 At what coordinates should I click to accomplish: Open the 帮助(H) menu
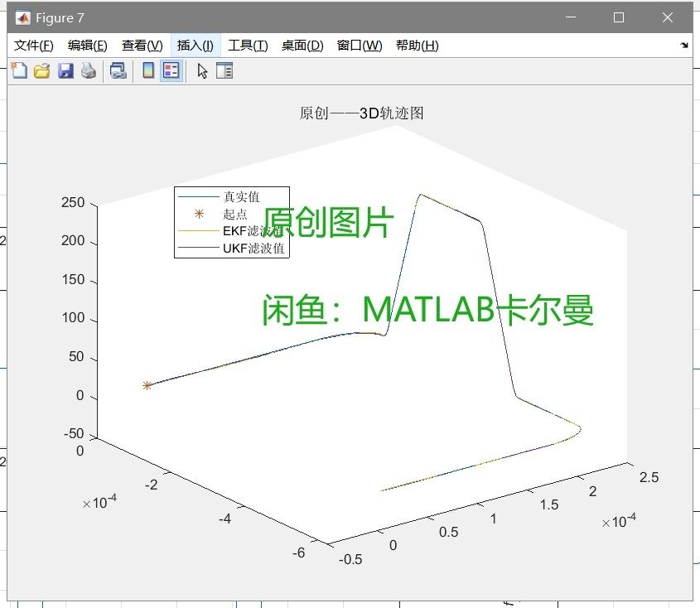(x=417, y=45)
